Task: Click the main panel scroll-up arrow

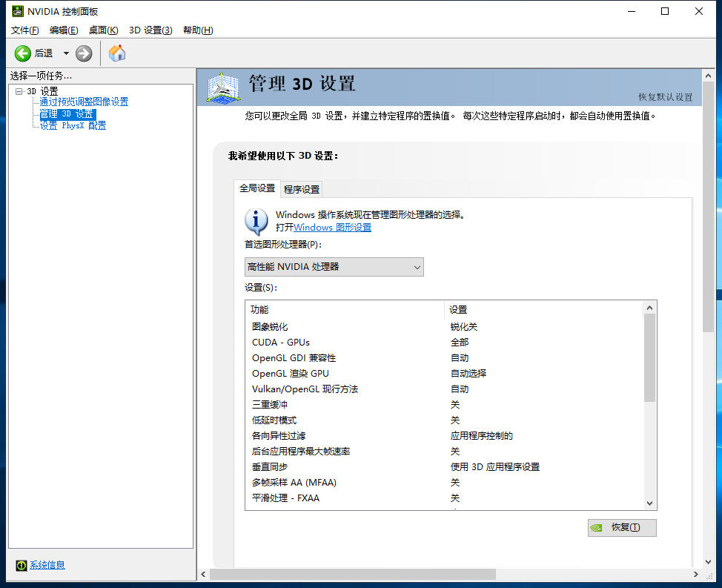Action: click(708, 76)
